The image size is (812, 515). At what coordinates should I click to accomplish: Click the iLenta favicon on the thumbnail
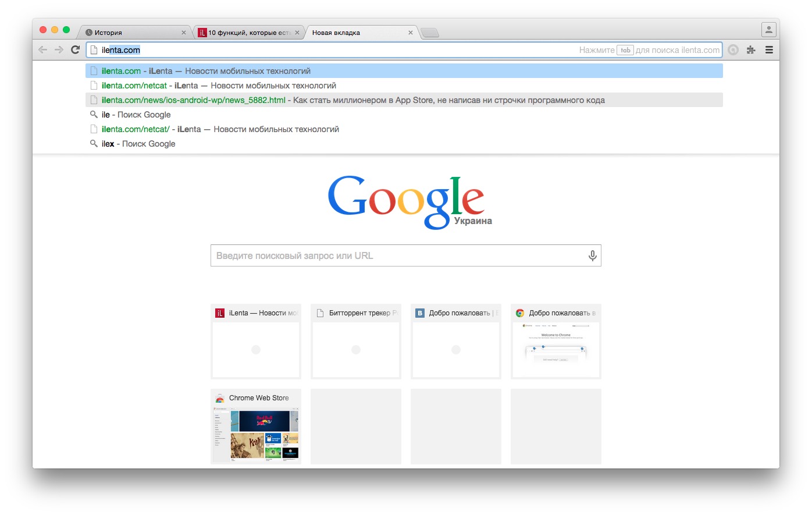point(220,313)
